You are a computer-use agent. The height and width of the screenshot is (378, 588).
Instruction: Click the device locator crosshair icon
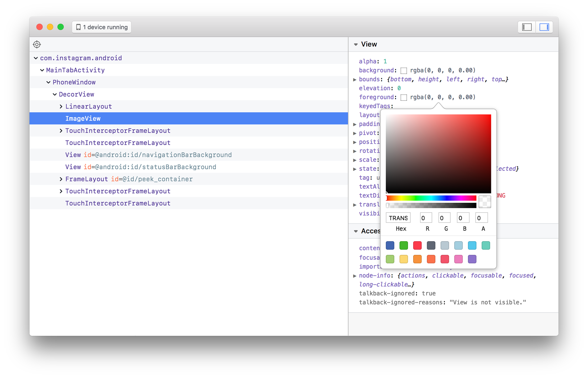coord(37,44)
